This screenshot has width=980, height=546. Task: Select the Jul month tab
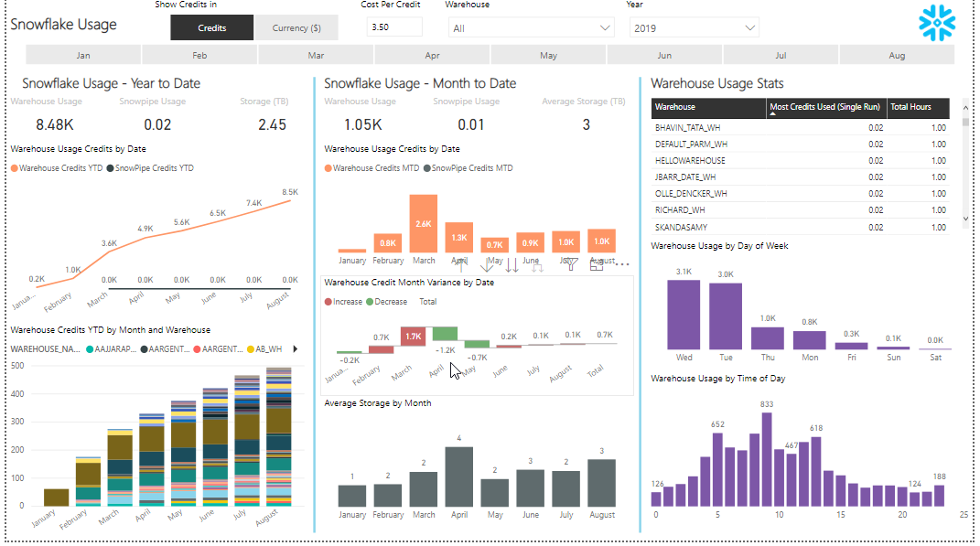tap(781, 55)
